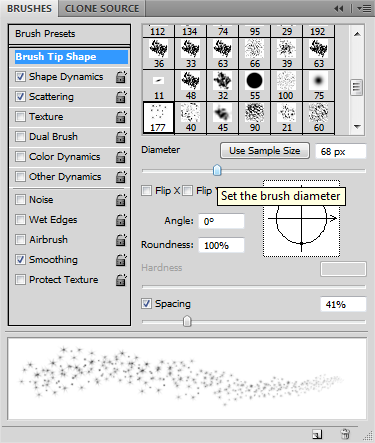Click the trash delete brush icon
This screenshot has width=375, height=443.
(x=345, y=434)
